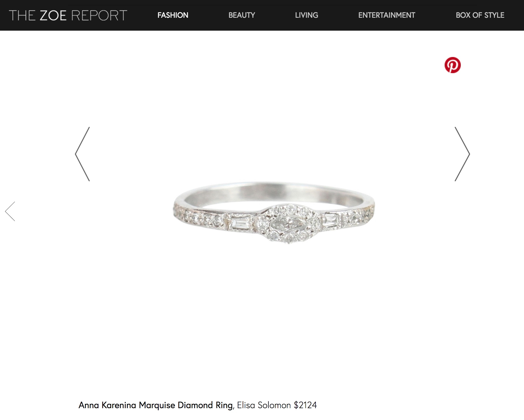Image resolution: width=524 pixels, height=420 pixels.
Task: Click the $2124 price text
Action: pyautogui.click(x=305, y=405)
